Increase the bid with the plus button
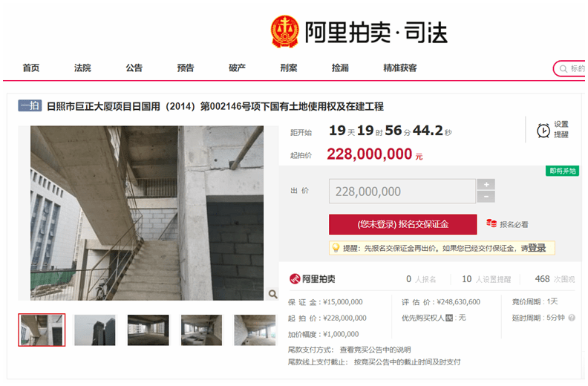Screen dimensions: 588x386 coord(486,185)
